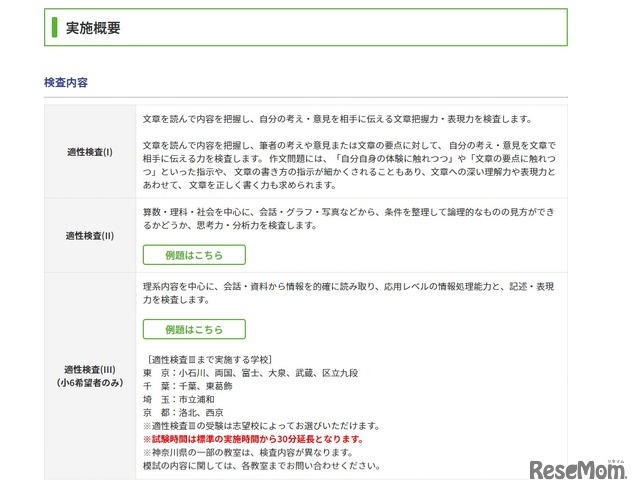Viewport: 640px width, 493px height.
Task: Click the 適性検査(III) row header
Action: click(90, 369)
